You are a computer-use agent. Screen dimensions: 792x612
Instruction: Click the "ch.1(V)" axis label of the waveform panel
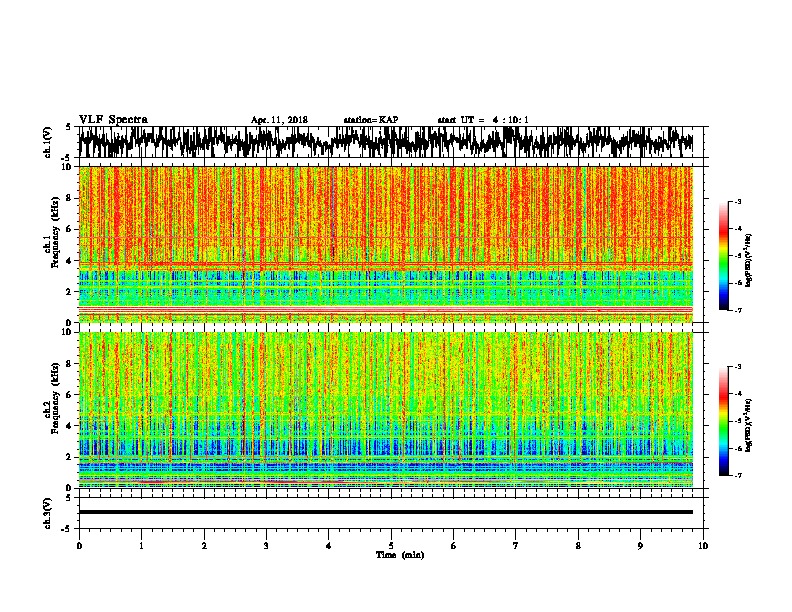(x=48, y=142)
